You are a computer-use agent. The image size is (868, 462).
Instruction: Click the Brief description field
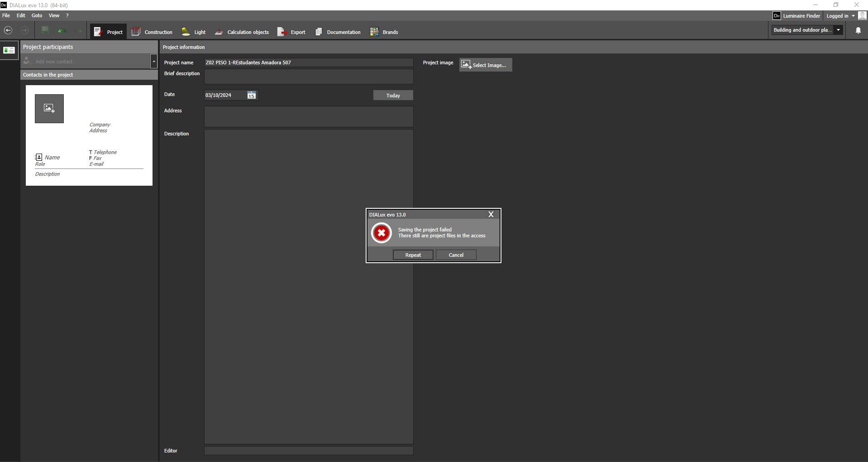[x=309, y=77]
